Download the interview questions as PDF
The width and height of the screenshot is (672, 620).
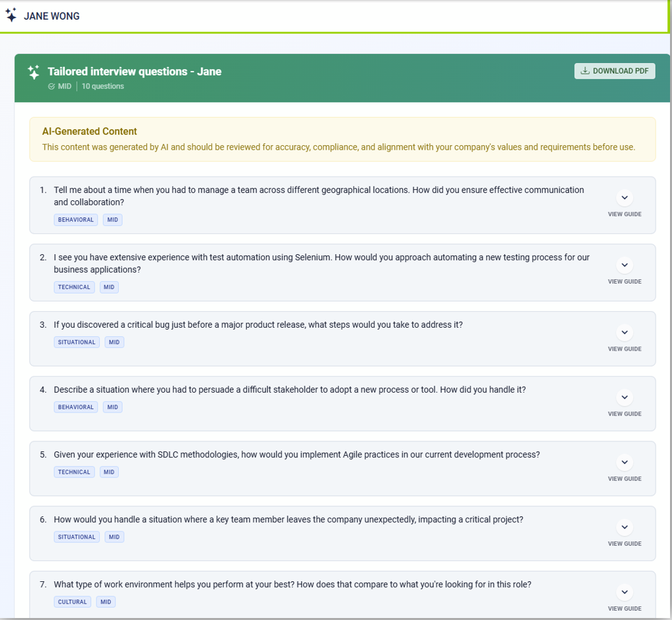pos(614,71)
